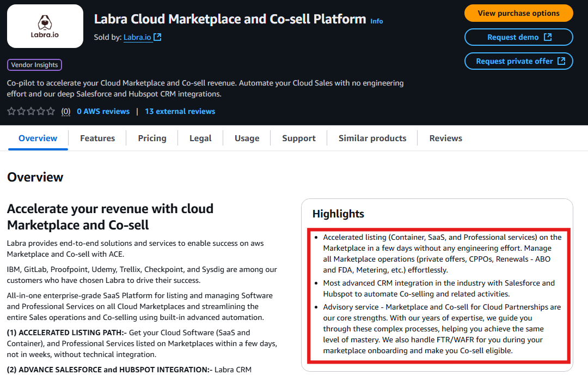Open the 13 external reviews link
The image size is (588, 375).
click(180, 112)
